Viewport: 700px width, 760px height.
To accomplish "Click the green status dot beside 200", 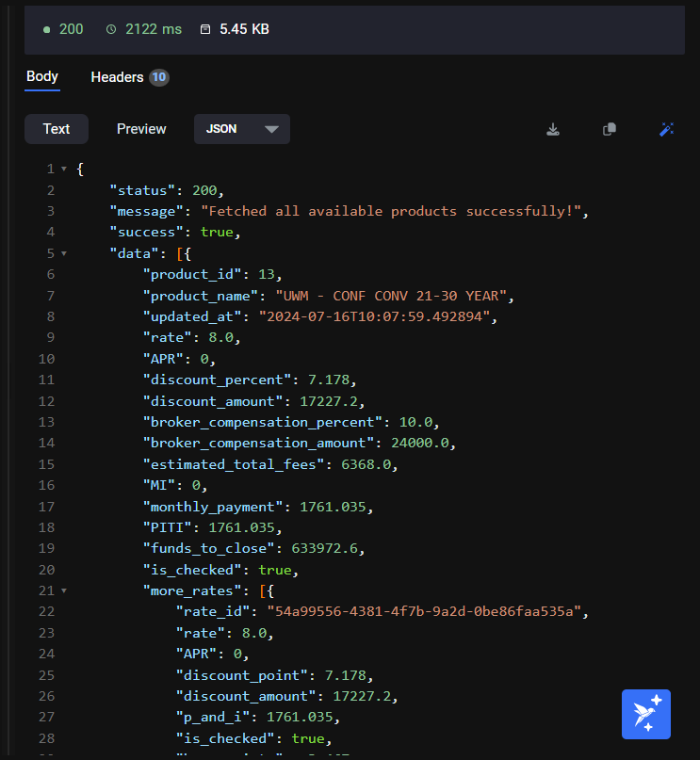I will (x=47, y=29).
